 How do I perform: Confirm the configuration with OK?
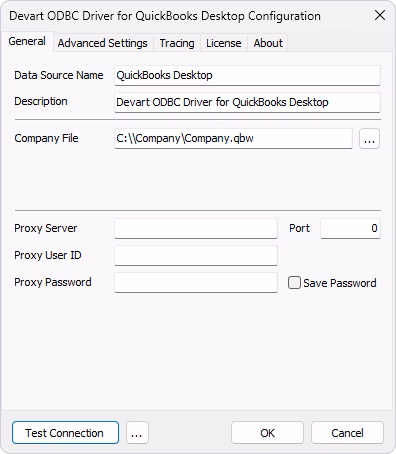pyautogui.click(x=267, y=433)
